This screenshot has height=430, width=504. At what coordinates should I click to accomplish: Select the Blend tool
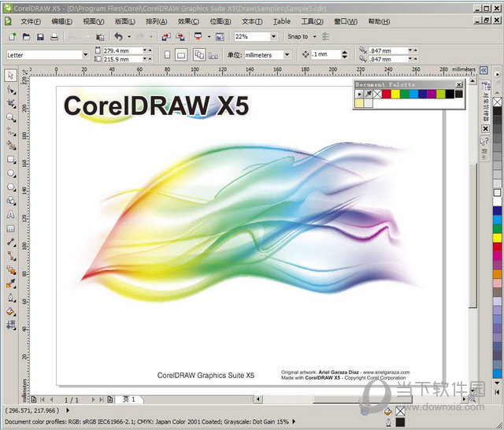[11, 270]
